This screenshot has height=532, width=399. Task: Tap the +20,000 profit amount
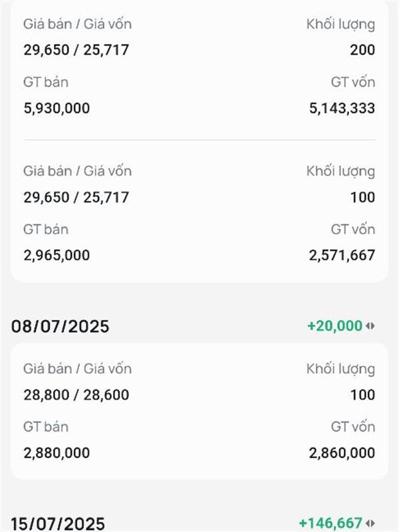[335, 326]
